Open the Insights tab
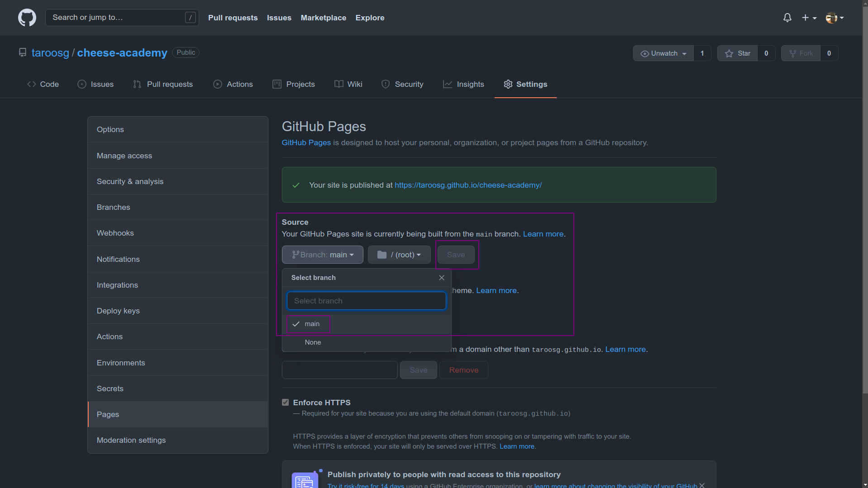This screenshot has width=868, height=488. 463,84
